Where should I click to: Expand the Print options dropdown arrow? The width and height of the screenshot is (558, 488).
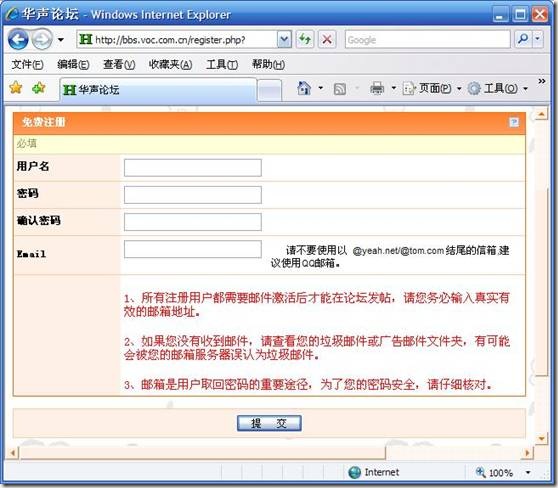click(x=394, y=88)
